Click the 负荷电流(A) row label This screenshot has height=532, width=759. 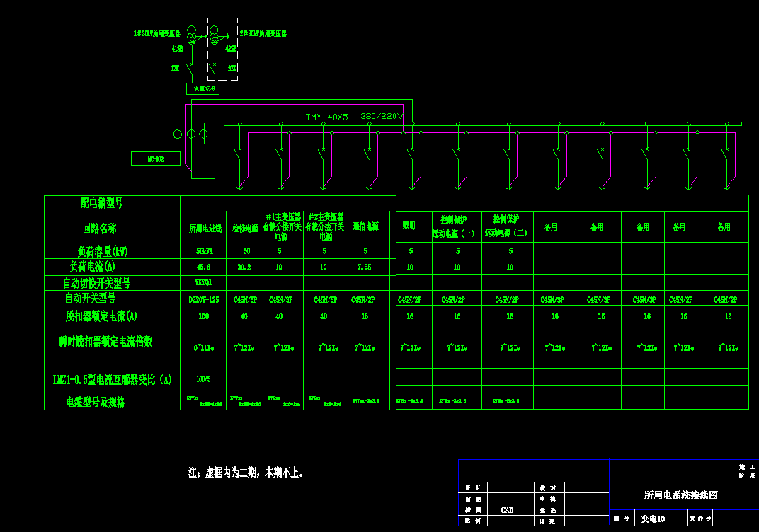pos(93,267)
